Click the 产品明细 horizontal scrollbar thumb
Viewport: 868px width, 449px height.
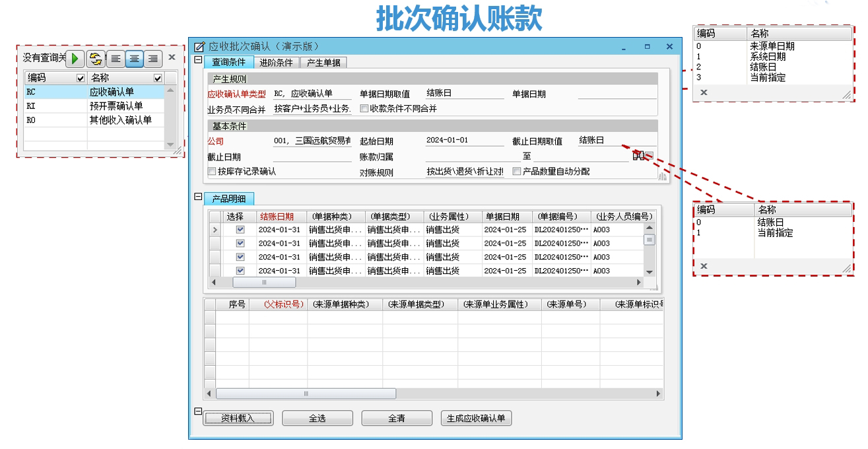pyautogui.click(x=264, y=282)
